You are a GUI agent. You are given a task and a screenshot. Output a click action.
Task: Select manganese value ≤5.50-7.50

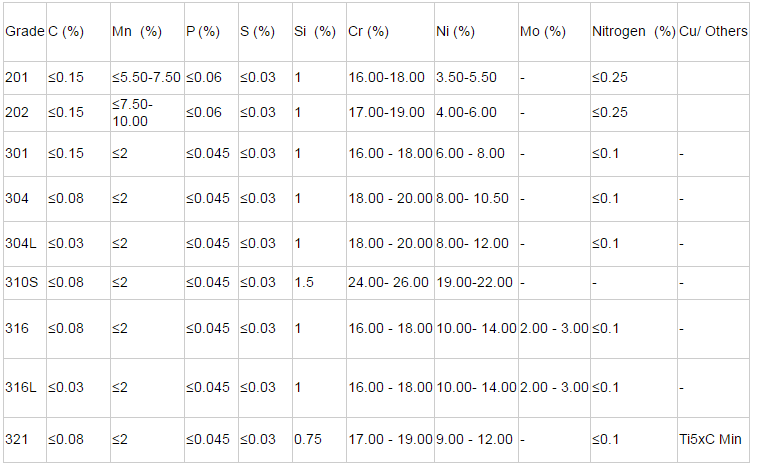coord(146,77)
